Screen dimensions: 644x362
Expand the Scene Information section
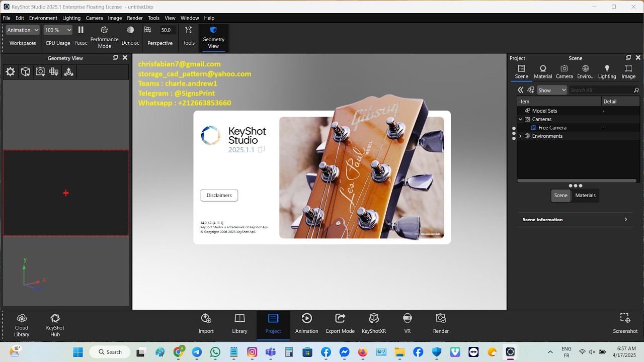click(x=575, y=220)
